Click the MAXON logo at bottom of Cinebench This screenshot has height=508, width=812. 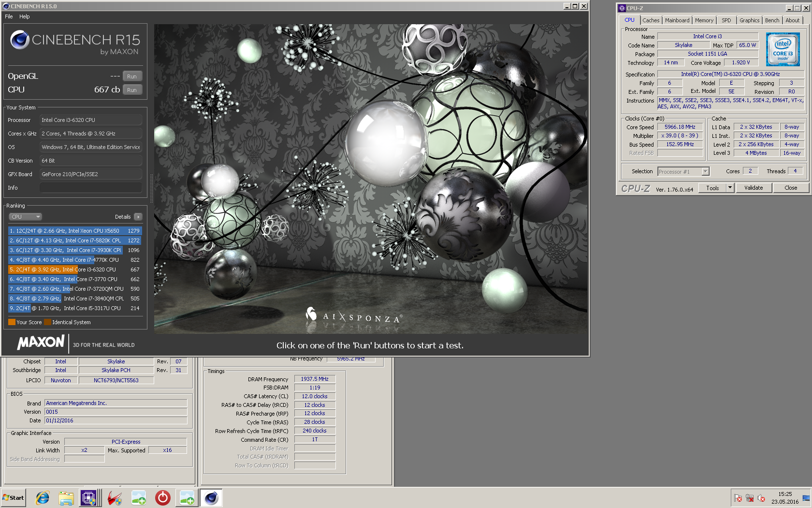click(x=41, y=342)
